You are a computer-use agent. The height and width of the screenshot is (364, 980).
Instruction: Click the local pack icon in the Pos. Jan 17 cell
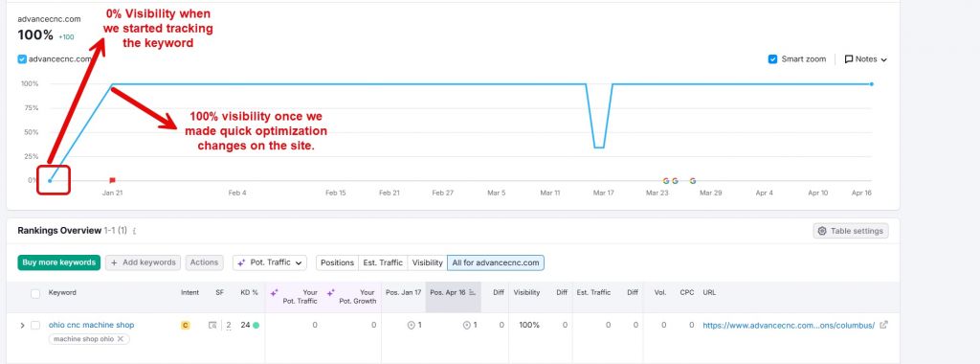(412, 326)
